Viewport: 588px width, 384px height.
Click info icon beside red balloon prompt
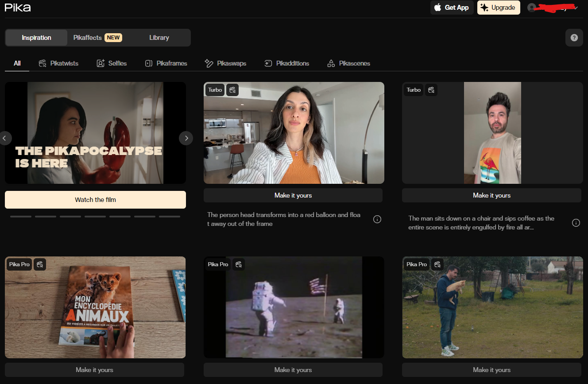pyautogui.click(x=377, y=219)
